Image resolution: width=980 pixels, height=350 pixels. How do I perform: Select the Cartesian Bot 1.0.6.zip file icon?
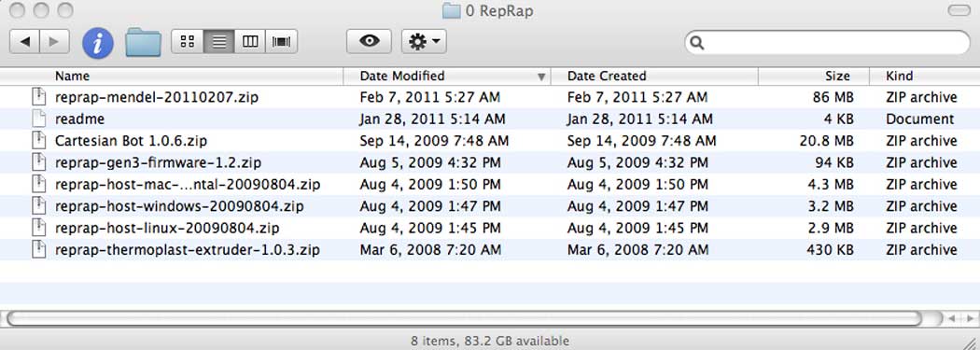[x=39, y=141]
